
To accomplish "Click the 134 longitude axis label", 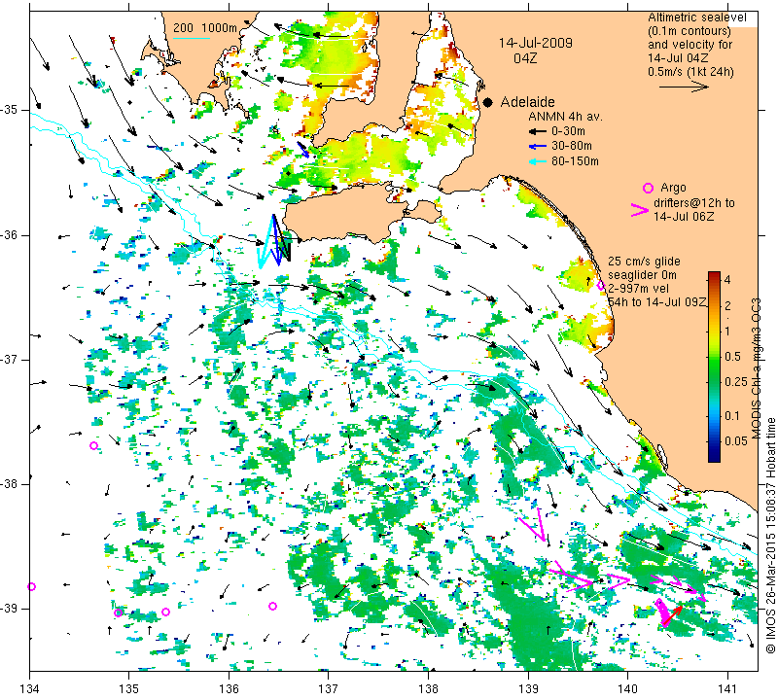I will click(x=30, y=688).
